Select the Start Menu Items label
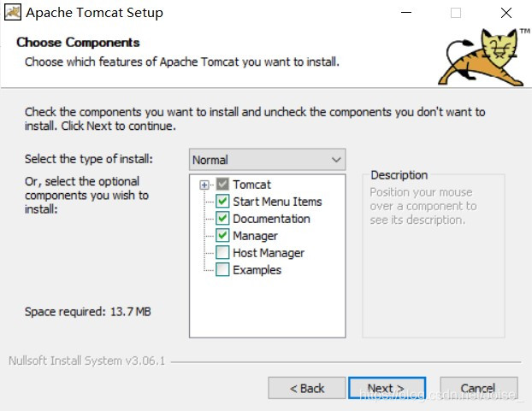Viewport: 532px width, 411px height. (x=277, y=202)
